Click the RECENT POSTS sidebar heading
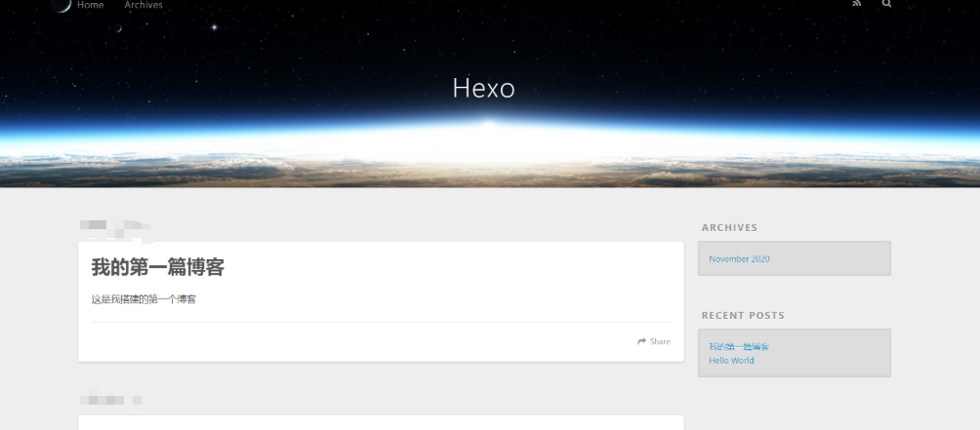This screenshot has height=430, width=980. pyautogui.click(x=743, y=316)
